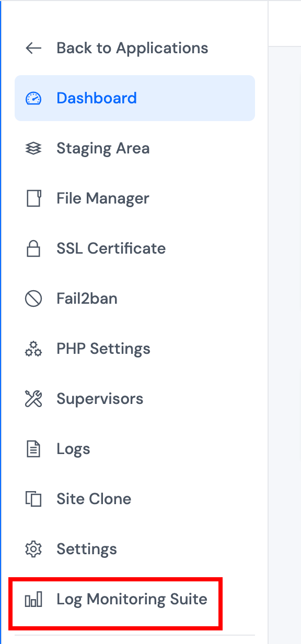Click the SSL Certificate padlock icon
Screen dimensions: 301x644
(33, 248)
